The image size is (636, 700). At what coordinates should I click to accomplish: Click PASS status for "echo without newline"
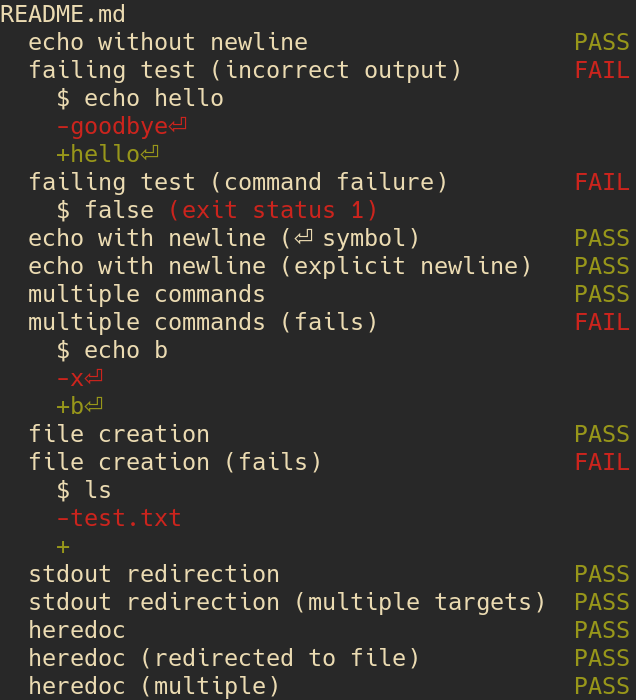pos(602,42)
